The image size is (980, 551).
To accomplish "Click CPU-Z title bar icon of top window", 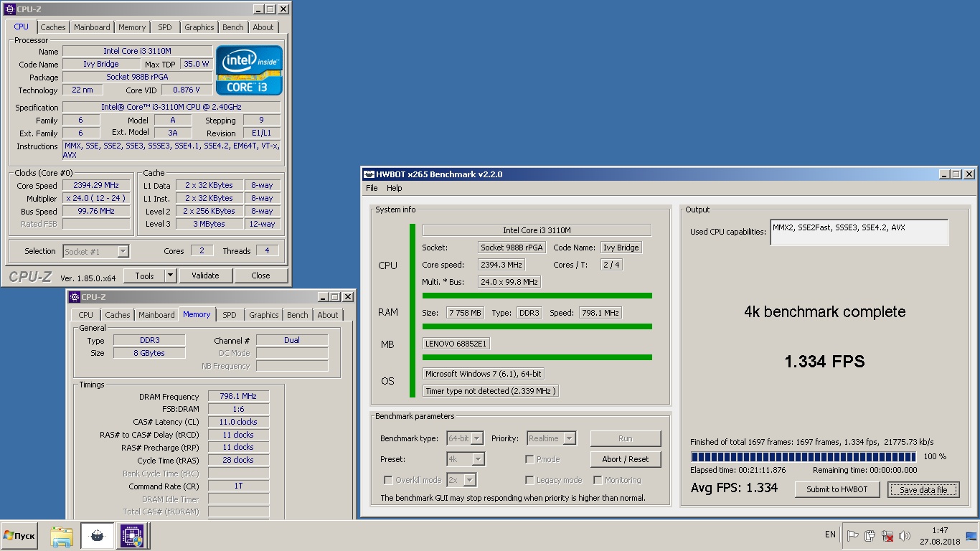I will [x=9, y=9].
